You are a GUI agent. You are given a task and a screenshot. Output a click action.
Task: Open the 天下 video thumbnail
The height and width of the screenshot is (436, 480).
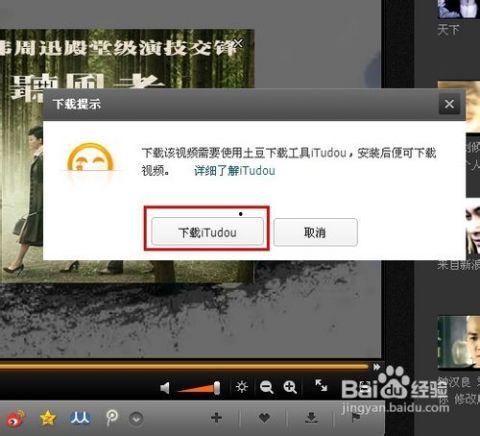pos(459,9)
